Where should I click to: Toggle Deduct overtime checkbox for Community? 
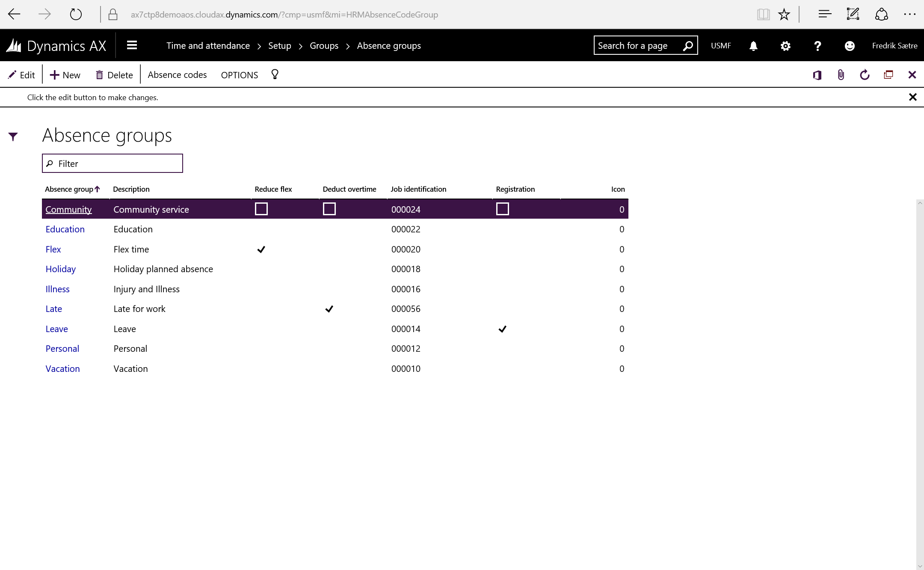click(329, 209)
